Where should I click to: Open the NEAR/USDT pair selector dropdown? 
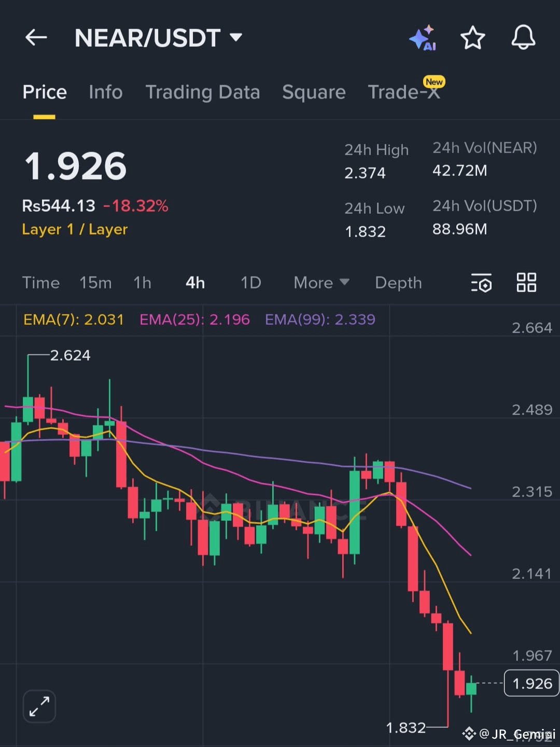[158, 38]
